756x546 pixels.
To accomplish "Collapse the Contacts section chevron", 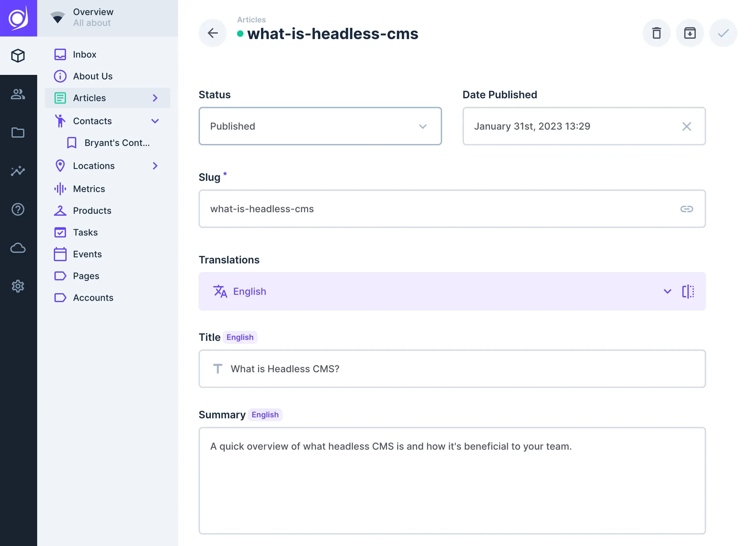I will (x=155, y=121).
